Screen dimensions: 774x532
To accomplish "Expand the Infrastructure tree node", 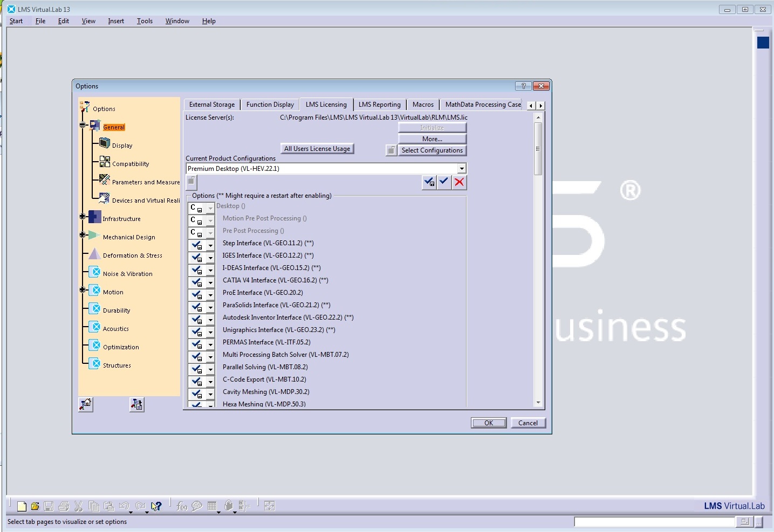I will click(x=83, y=217).
